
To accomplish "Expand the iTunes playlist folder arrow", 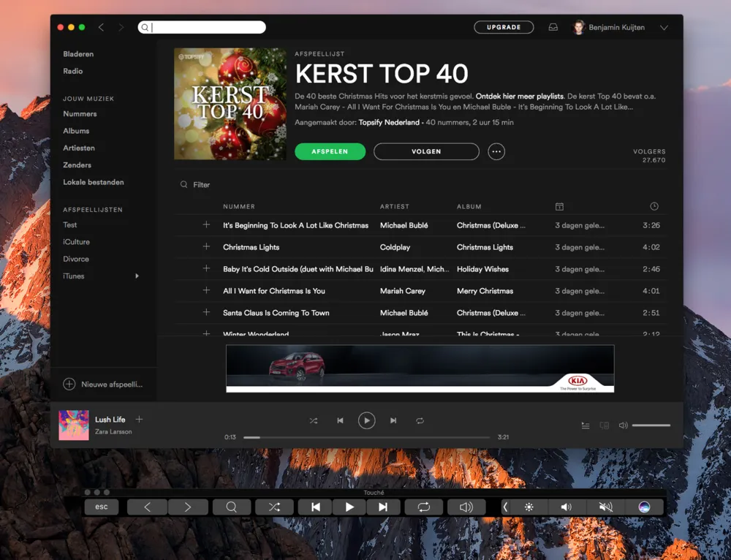I will pyautogui.click(x=137, y=276).
